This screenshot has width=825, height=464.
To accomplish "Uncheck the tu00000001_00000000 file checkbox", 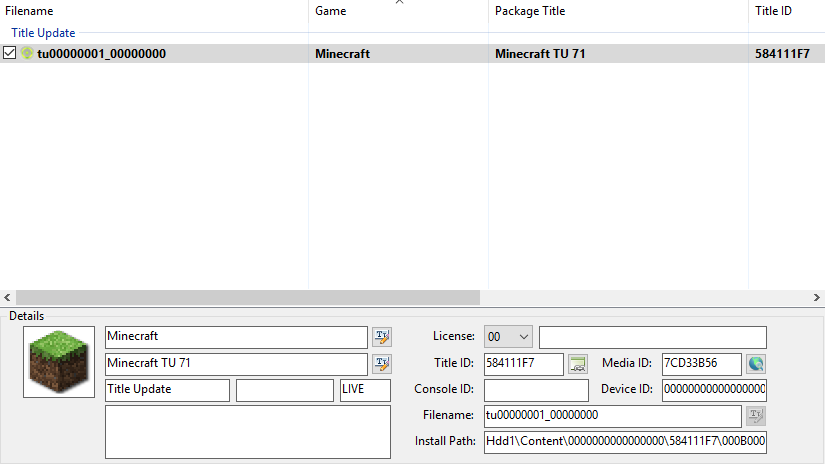I will coord(10,54).
